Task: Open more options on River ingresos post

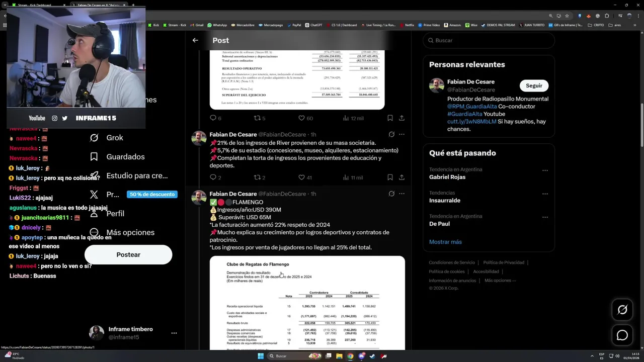Action: click(x=401, y=134)
